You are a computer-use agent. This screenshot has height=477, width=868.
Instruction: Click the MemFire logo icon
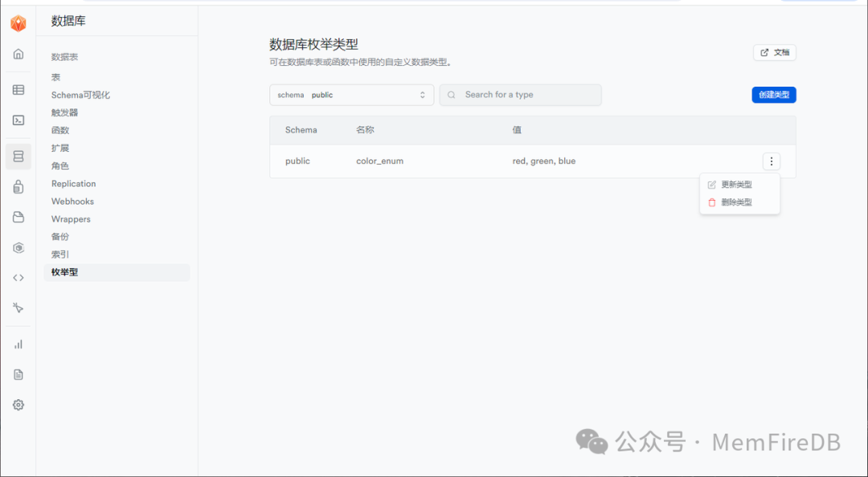(18, 23)
